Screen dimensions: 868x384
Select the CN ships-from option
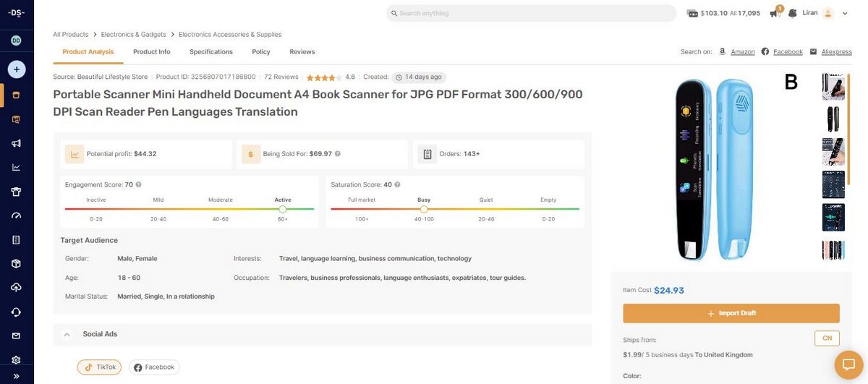coord(827,338)
